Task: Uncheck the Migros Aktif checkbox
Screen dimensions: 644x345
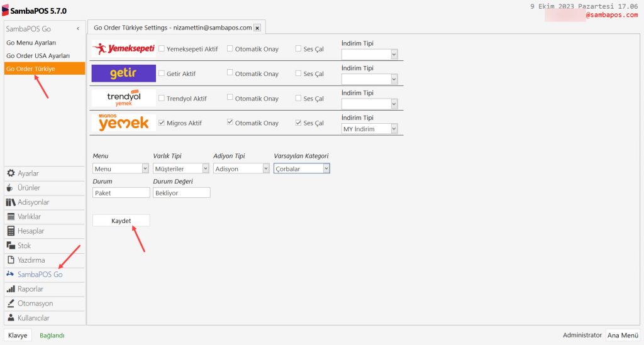Action: (162, 123)
